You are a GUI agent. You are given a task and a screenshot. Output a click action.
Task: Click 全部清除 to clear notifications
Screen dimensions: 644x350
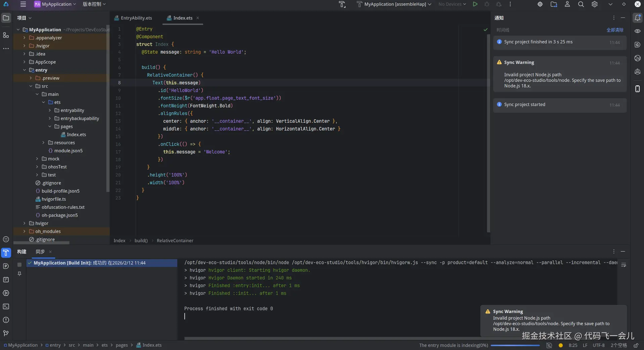click(614, 30)
